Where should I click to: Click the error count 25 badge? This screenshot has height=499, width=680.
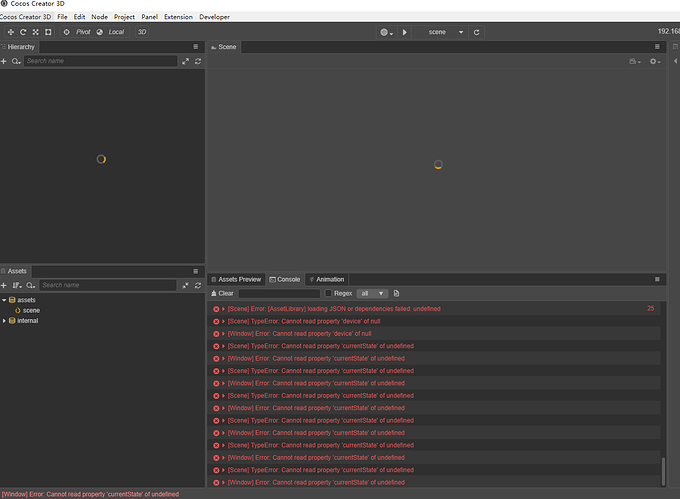point(651,309)
